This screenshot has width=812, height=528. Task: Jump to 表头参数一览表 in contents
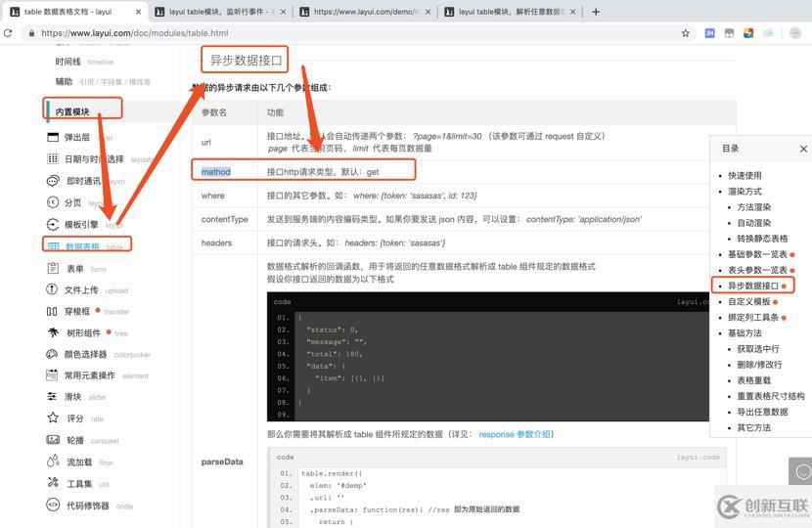click(x=757, y=270)
